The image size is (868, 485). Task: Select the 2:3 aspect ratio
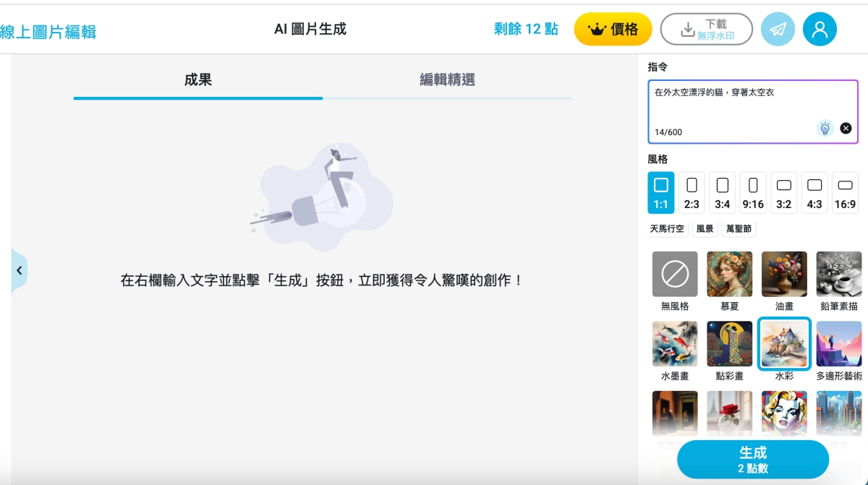pos(692,193)
